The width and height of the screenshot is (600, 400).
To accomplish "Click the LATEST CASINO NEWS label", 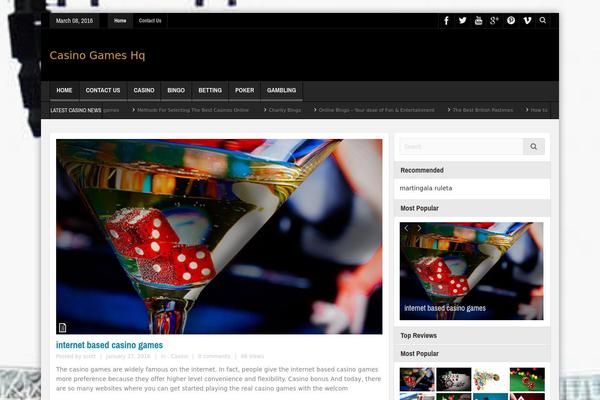I will pos(76,110).
